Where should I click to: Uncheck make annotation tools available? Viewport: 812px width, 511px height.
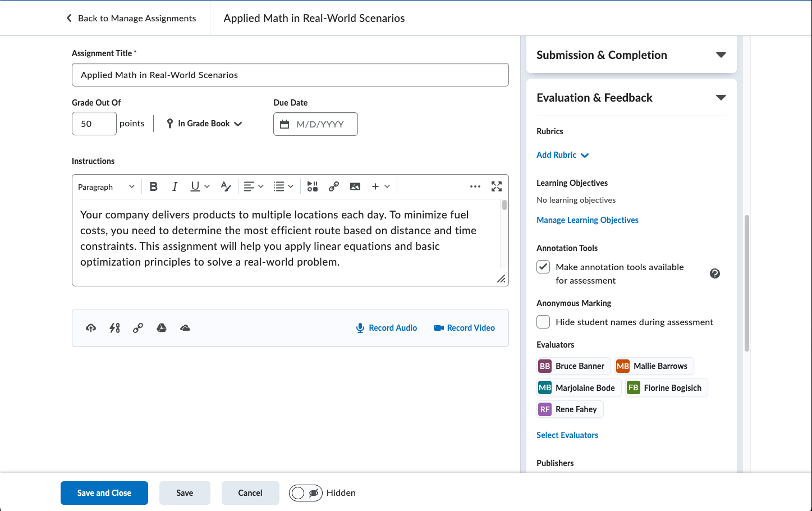pyautogui.click(x=543, y=267)
